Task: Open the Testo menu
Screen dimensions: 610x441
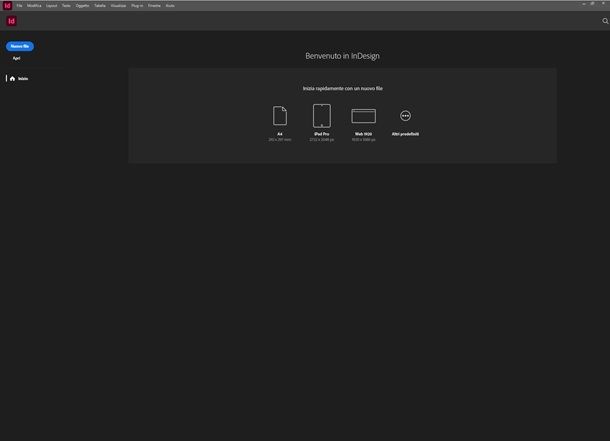Action: (67, 5)
